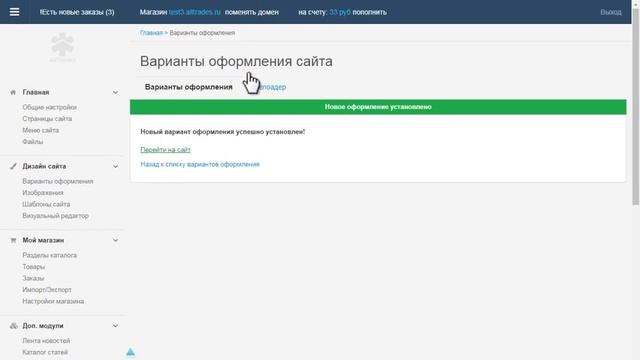Open Страницы сайта in sidebar
The width and height of the screenshot is (640, 360).
(47, 119)
